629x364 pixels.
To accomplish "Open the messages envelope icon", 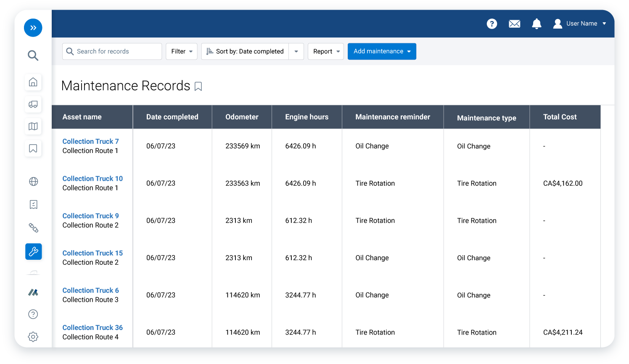I will click(514, 24).
